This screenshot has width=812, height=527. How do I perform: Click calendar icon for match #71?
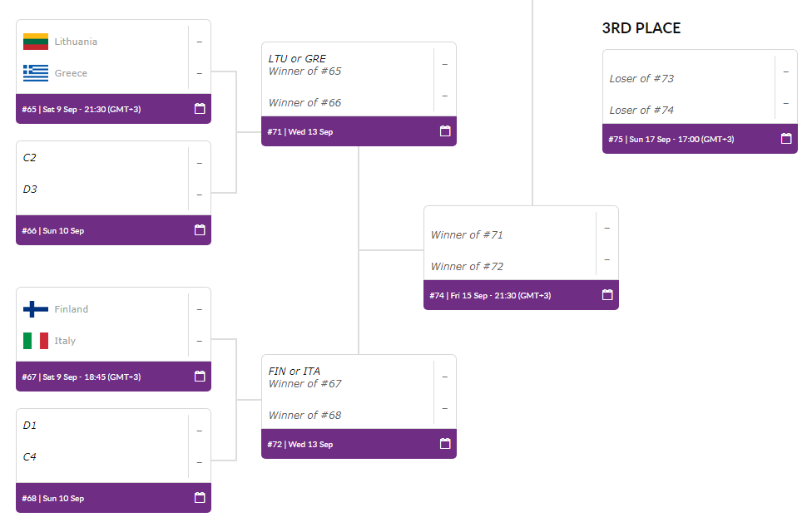pos(445,131)
